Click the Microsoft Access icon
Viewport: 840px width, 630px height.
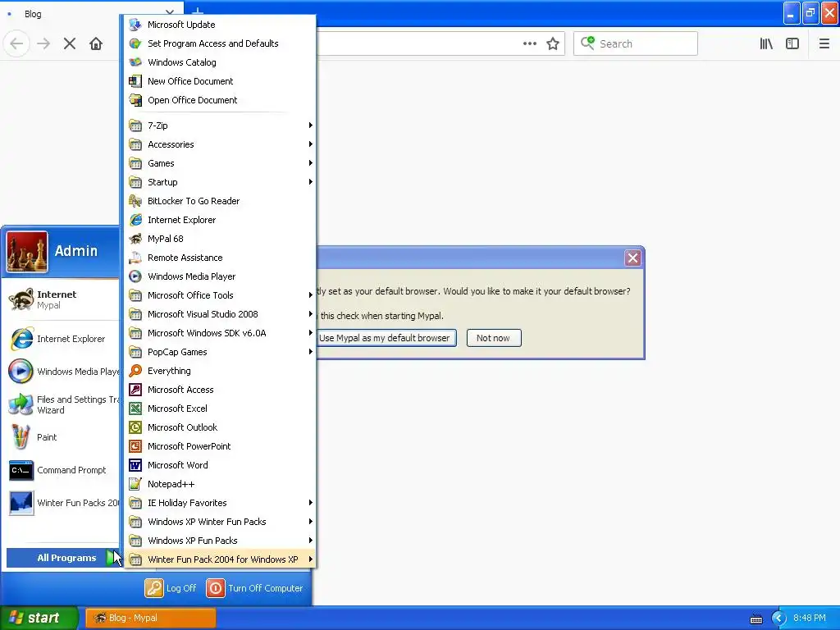click(135, 390)
